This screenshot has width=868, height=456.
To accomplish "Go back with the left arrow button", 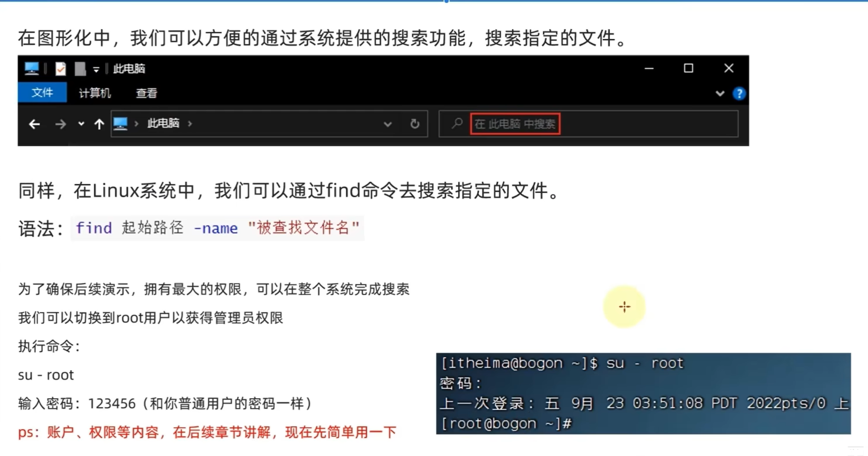I will click(x=34, y=124).
